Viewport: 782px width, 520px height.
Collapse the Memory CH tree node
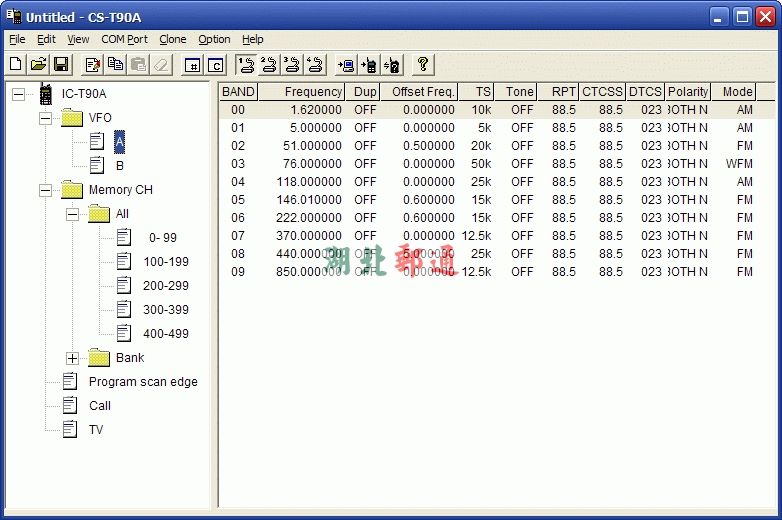tap(45, 190)
